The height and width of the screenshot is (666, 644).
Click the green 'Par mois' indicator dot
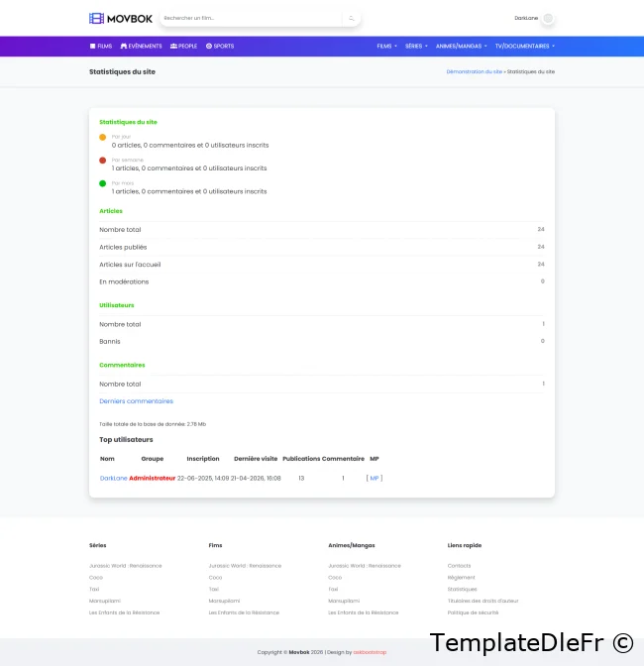point(102,183)
